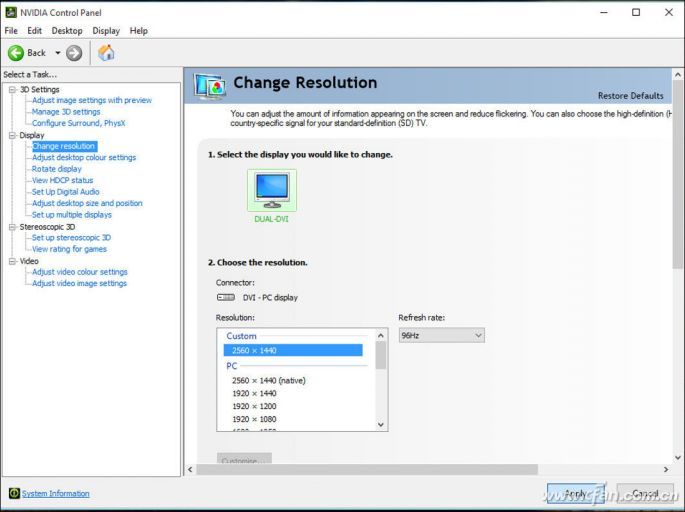Select Change resolution in the tree
685x512 pixels.
pos(64,146)
